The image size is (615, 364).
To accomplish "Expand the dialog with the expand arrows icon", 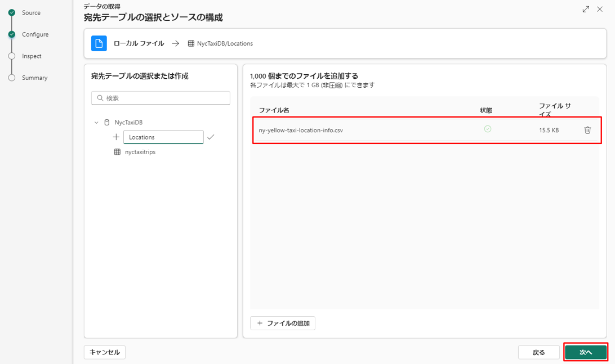I will point(586,10).
